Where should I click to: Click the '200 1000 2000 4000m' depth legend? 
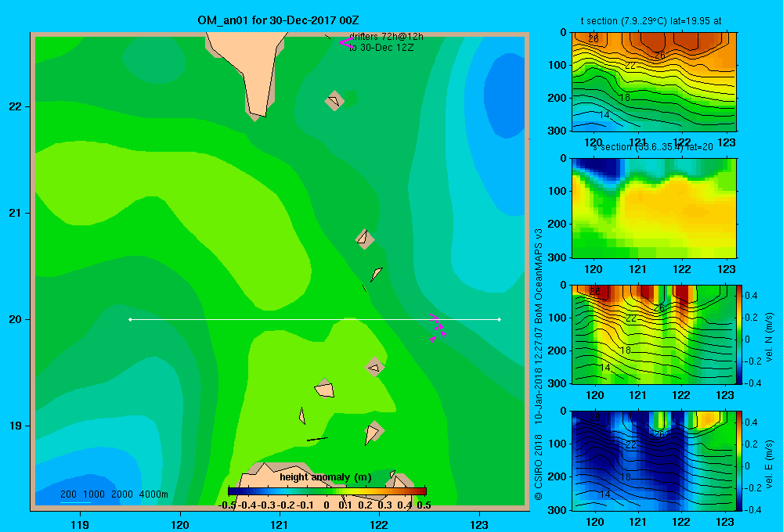coord(114,494)
